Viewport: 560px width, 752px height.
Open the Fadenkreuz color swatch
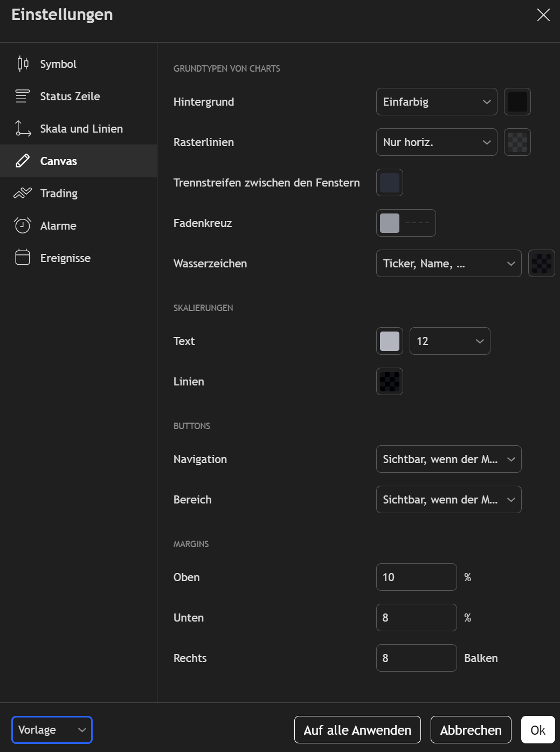pyautogui.click(x=390, y=223)
